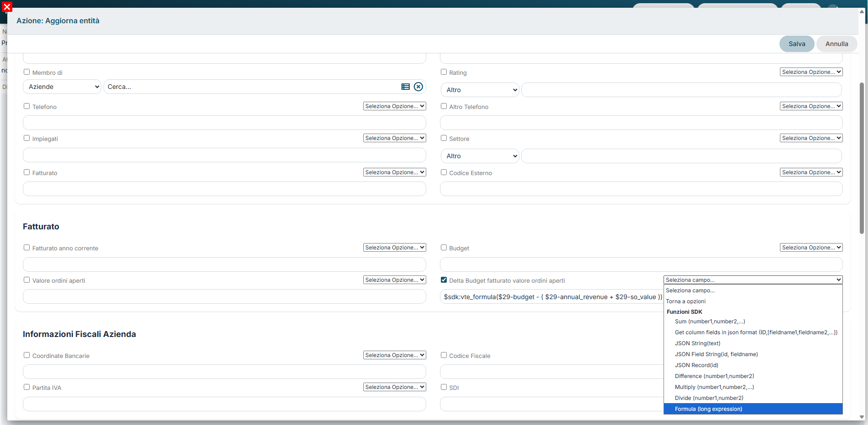Select Sum (number1,number2,...) function
The image size is (868, 425).
click(x=753, y=321)
